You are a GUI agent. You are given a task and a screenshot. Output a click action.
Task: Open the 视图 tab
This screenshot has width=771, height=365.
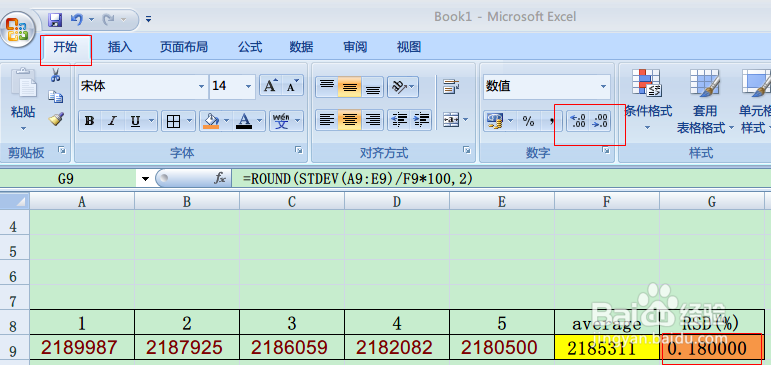pyautogui.click(x=409, y=47)
